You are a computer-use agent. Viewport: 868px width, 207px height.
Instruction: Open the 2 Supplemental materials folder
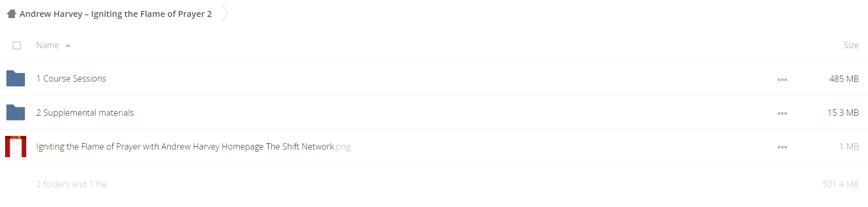click(85, 113)
